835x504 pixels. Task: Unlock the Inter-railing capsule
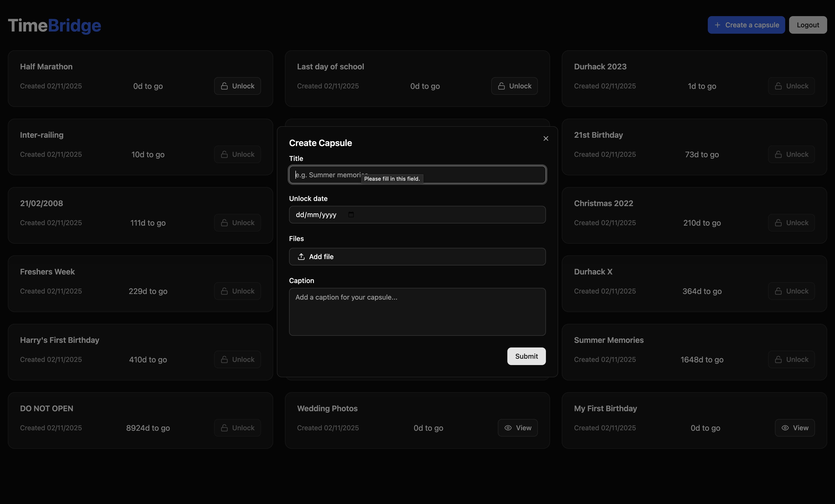237,155
